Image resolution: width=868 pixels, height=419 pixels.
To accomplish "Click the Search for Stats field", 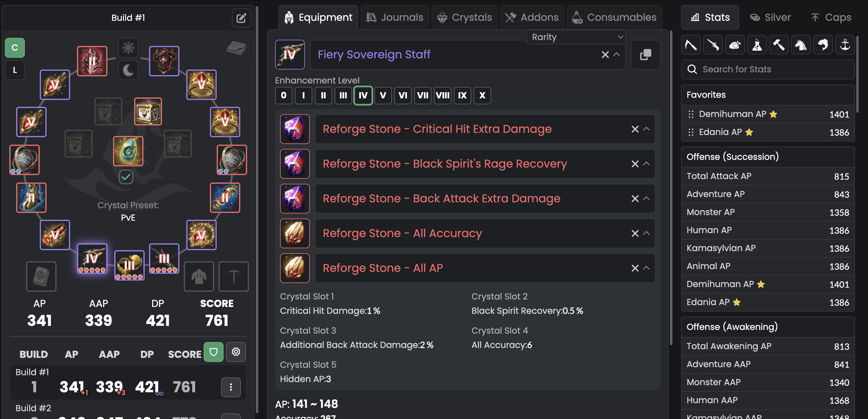I will [768, 70].
